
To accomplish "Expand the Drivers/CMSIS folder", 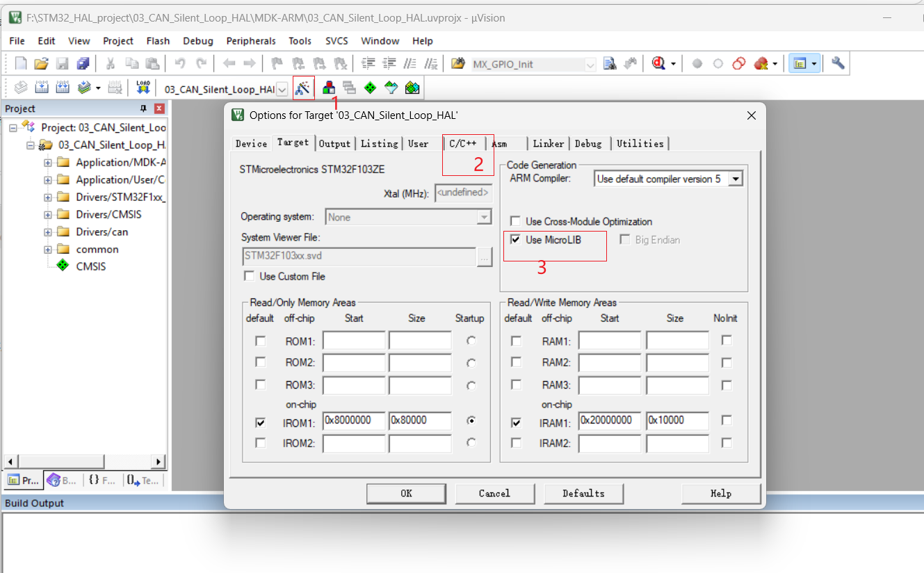I will [x=48, y=215].
